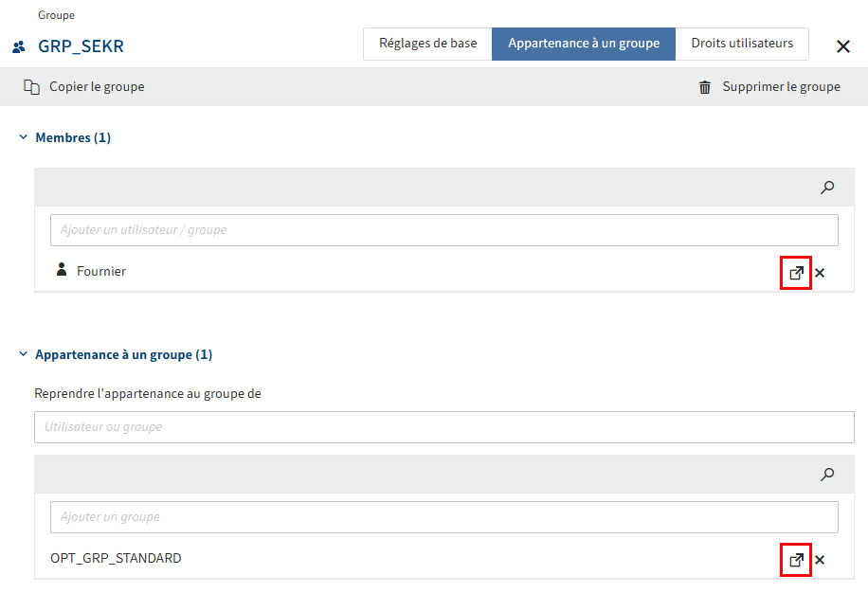Click the GRP_SEKR group title
Screen dimensions: 868x611
81,46
